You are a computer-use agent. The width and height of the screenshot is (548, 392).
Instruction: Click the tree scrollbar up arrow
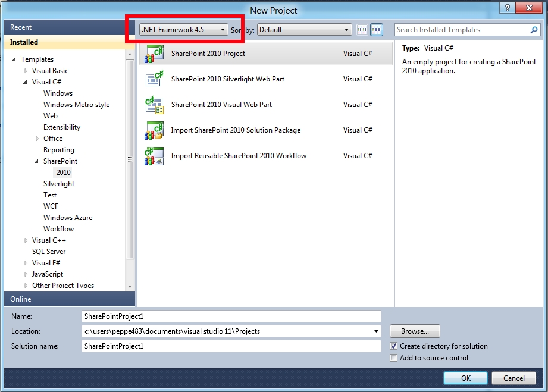(x=130, y=54)
